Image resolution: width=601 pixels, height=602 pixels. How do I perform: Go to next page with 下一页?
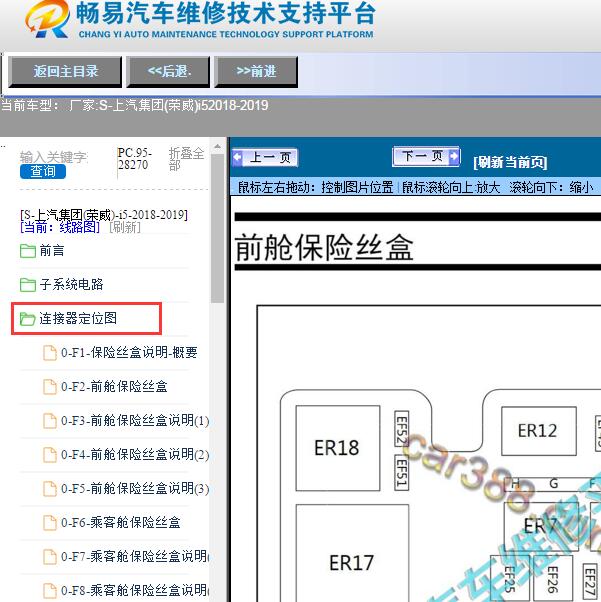pos(426,156)
